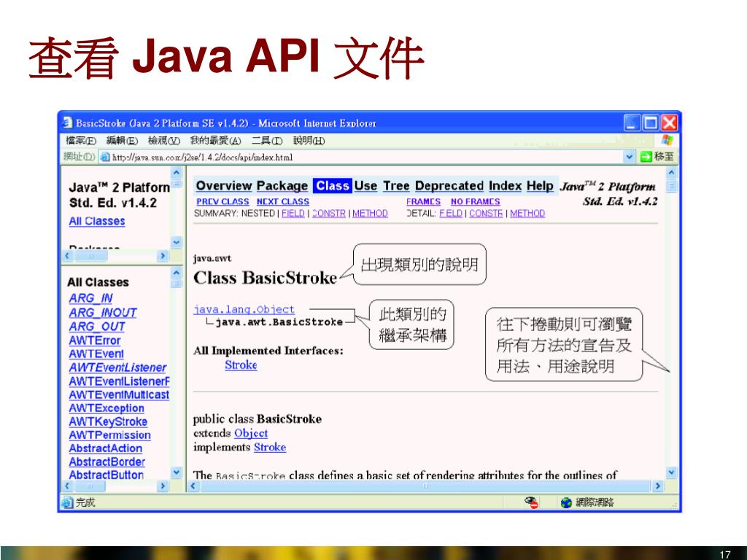This screenshot has height=560, width=747.
Task: Click scroll-down arrow of main content frame
Action: (x=671, y=472)
